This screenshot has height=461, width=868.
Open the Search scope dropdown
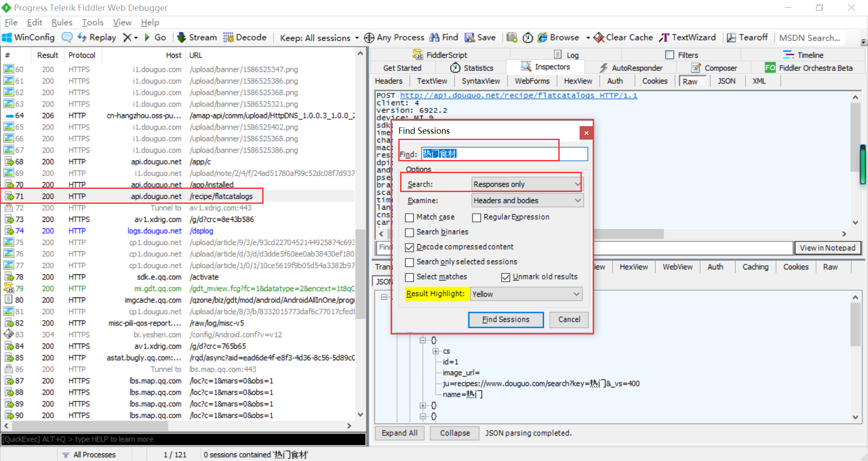[x=527, y=184]
